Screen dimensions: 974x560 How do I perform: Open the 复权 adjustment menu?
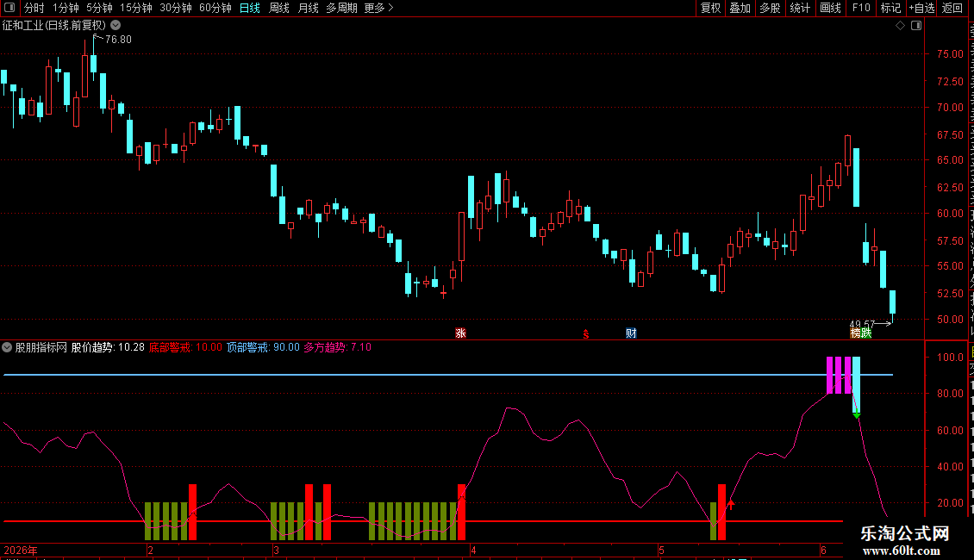(x=710, y=8)
